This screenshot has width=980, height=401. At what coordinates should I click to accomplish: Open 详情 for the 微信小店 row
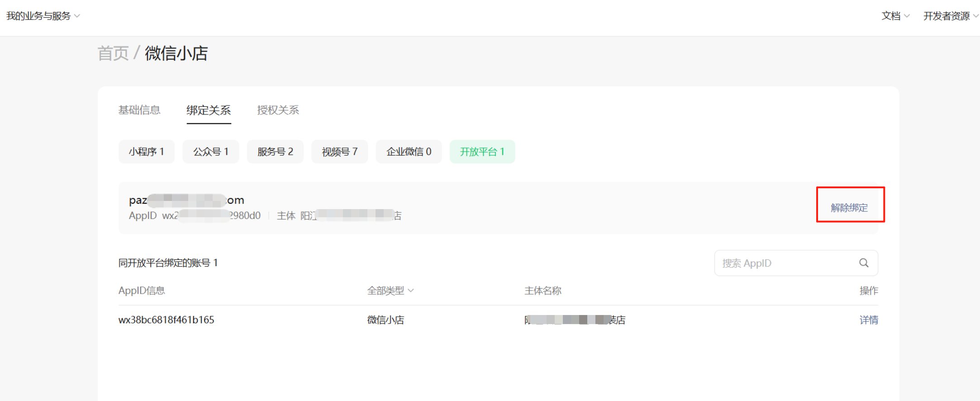(868, 320)
